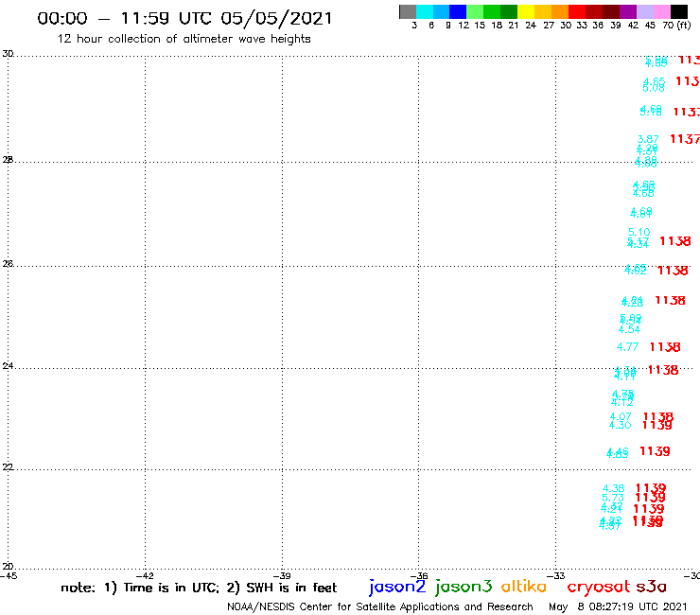The width and height of the screenshot is (700, 615).
Task: Click the legend label "12"
Action: click(x=464, y=26)
